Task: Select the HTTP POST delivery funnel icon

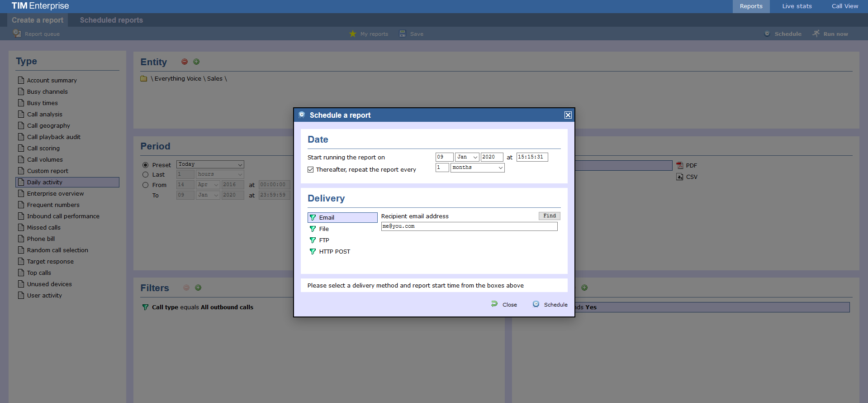Action: (313, 251)
